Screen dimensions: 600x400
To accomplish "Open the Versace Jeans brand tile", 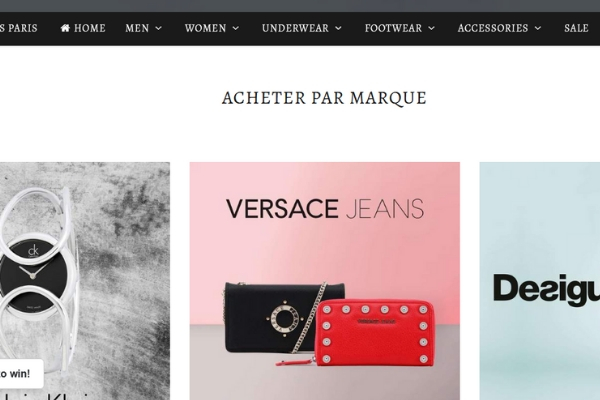I will click(324, 281).
